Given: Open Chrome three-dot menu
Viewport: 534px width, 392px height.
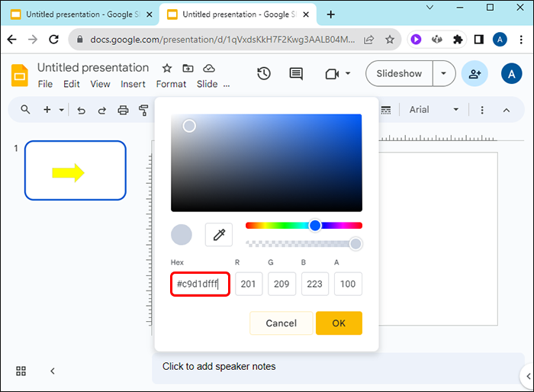Looking at the screenshot, I should [521, 40].
